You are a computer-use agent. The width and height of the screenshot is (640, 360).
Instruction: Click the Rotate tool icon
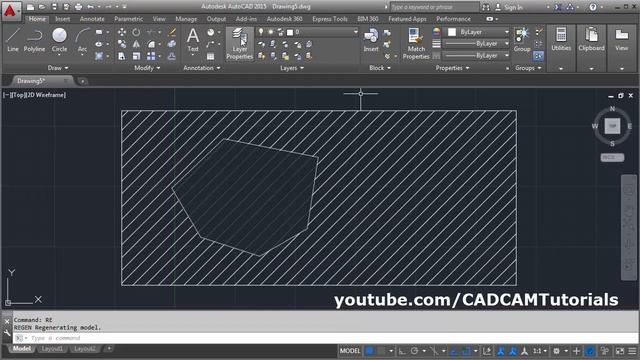point(136,32)
